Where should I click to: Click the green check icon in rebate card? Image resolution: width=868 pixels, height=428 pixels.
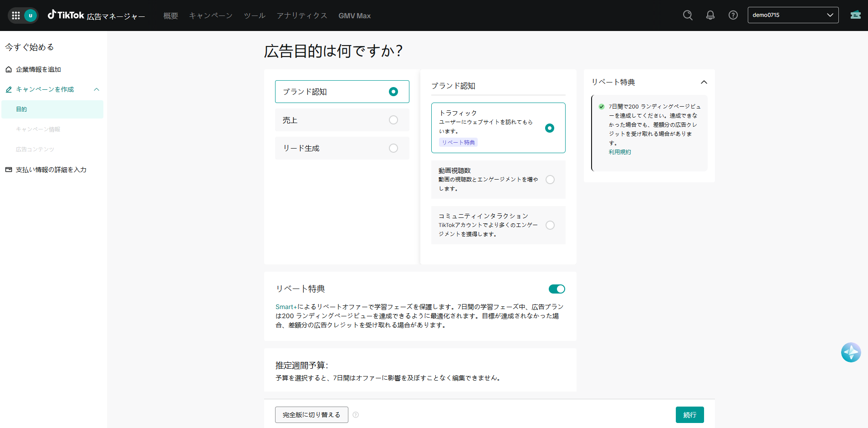click(602, 107)
